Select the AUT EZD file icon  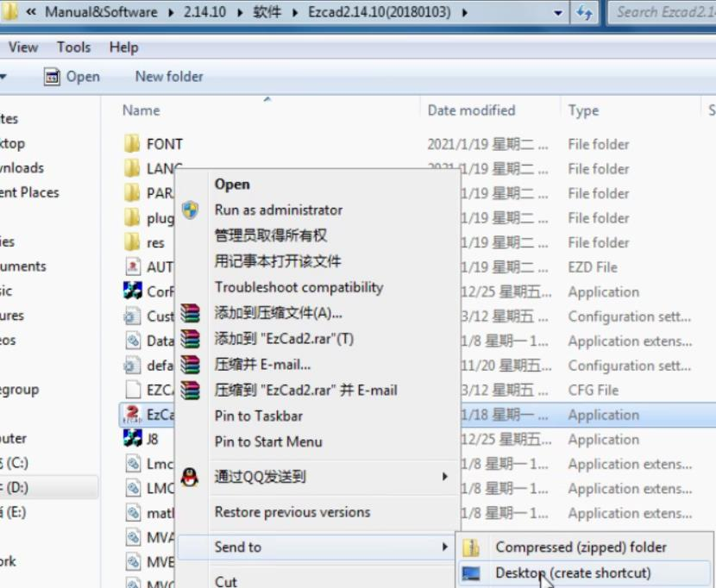click(133, 266)
